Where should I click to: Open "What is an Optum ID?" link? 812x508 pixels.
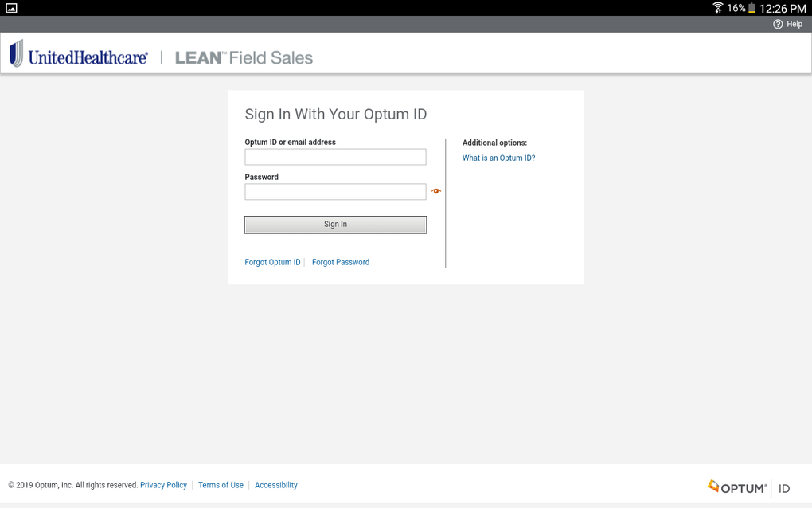[x=498, y=158]
